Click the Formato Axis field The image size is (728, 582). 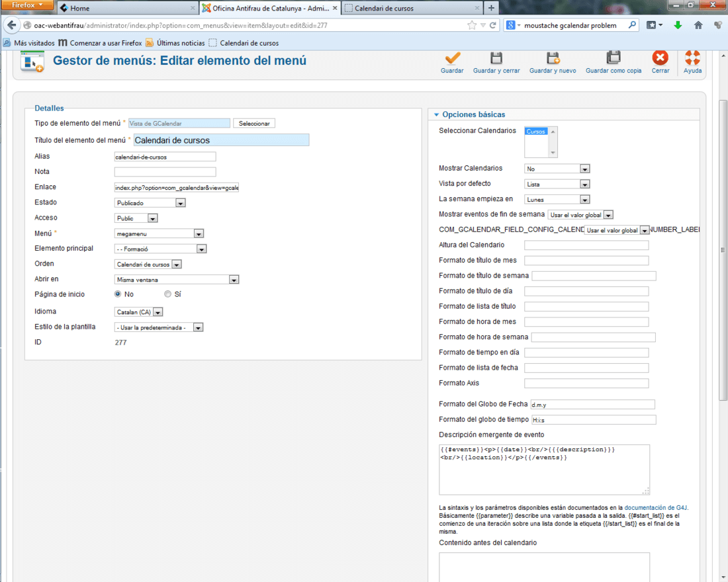pos(586,384)
